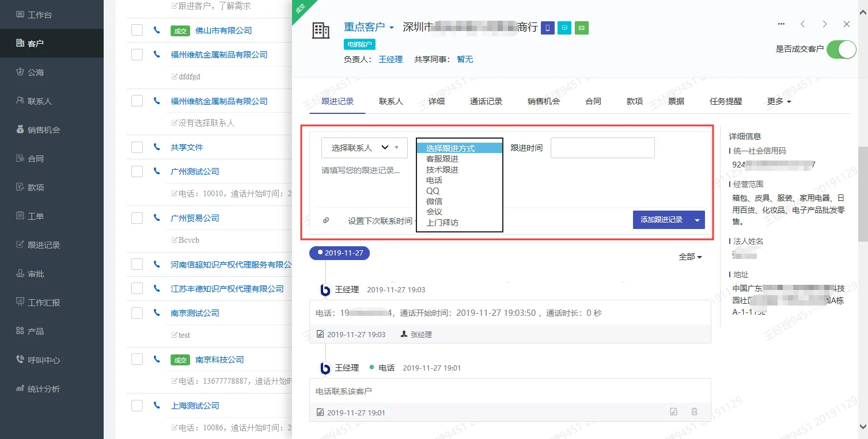
Task: Select checkbox for 广州测试公司
Action: 137,171
